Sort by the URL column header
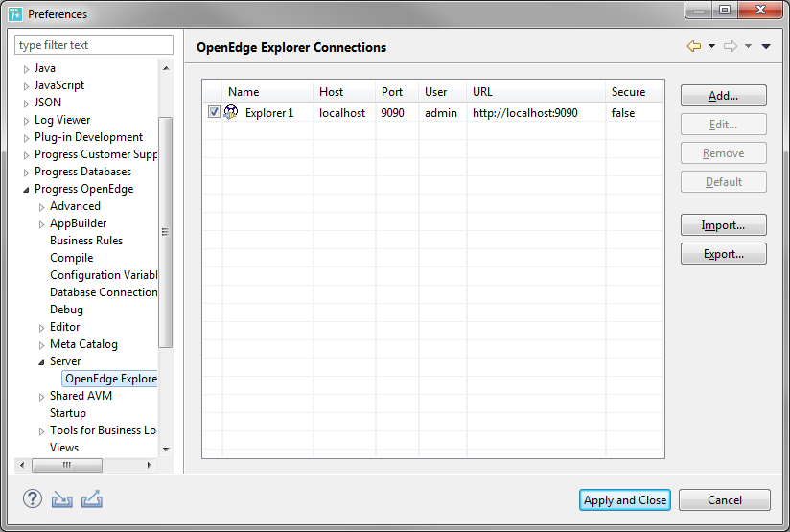 pos(536,92)
